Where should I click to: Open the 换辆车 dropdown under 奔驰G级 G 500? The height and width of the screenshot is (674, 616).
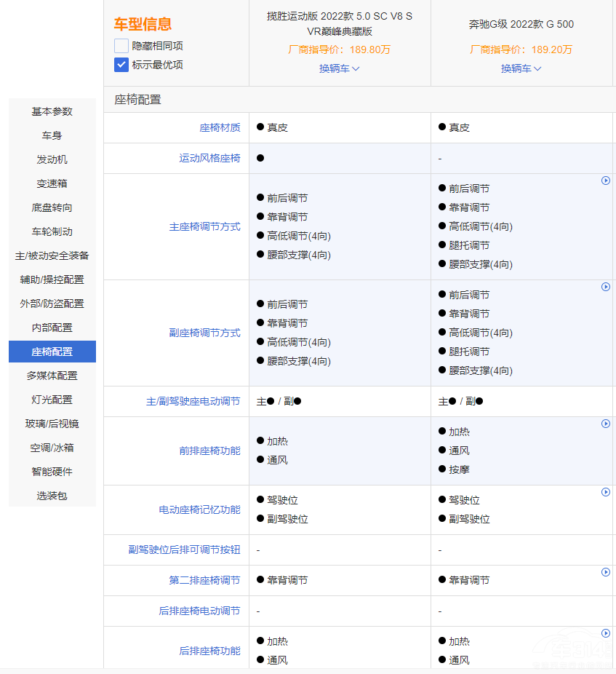tap(521, 68)
